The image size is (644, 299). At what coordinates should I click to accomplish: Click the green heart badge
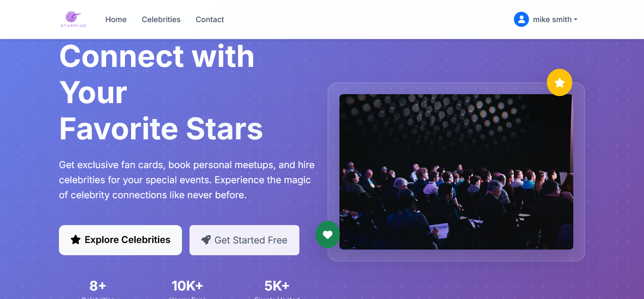point(328,234)
